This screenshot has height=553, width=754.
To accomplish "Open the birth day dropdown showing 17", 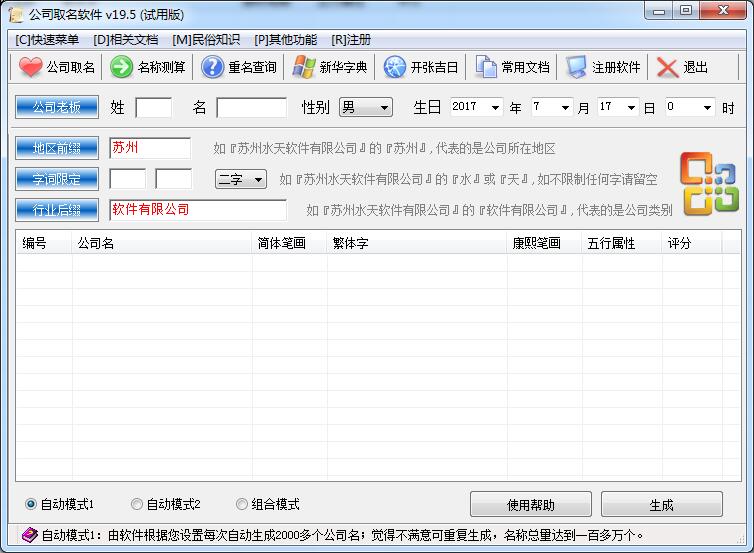I will click(618, 107).
